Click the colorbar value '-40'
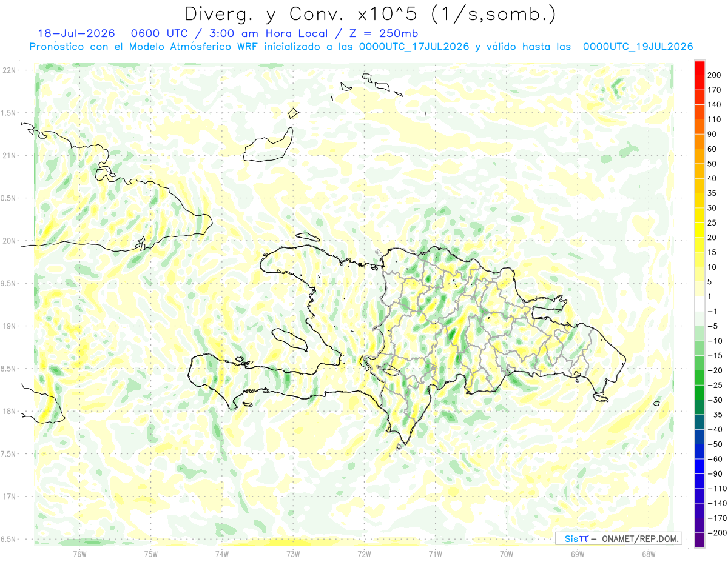 tap(715, 430)
